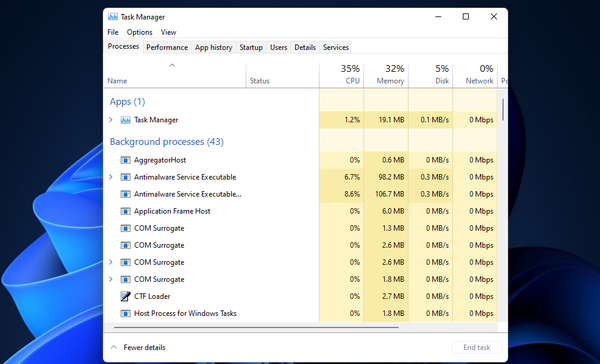Click the Task Manager app row icon
Screen dimensions: 600x364
pos(126,120)
